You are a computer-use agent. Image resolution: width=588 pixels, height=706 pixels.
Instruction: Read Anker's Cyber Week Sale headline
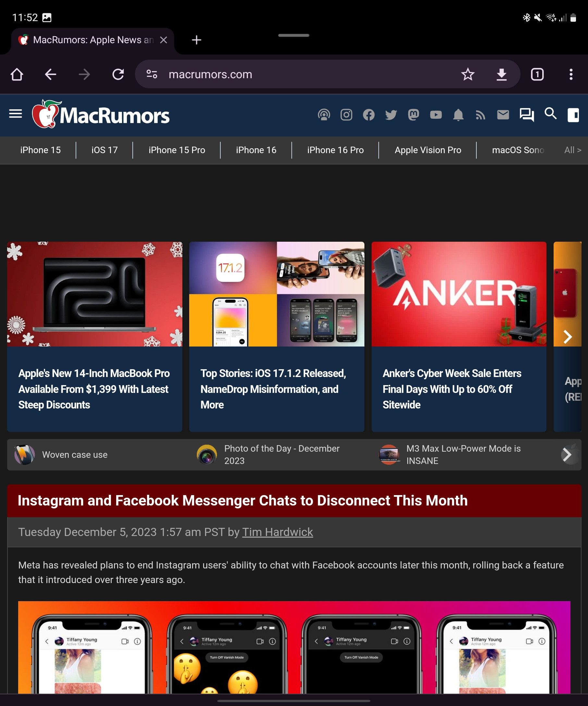pos(452,389)
